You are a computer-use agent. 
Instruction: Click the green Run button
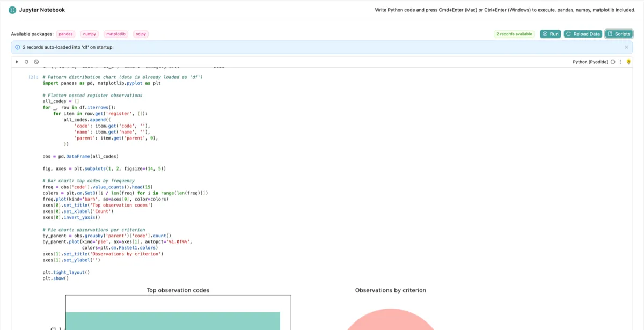[550, 34]
